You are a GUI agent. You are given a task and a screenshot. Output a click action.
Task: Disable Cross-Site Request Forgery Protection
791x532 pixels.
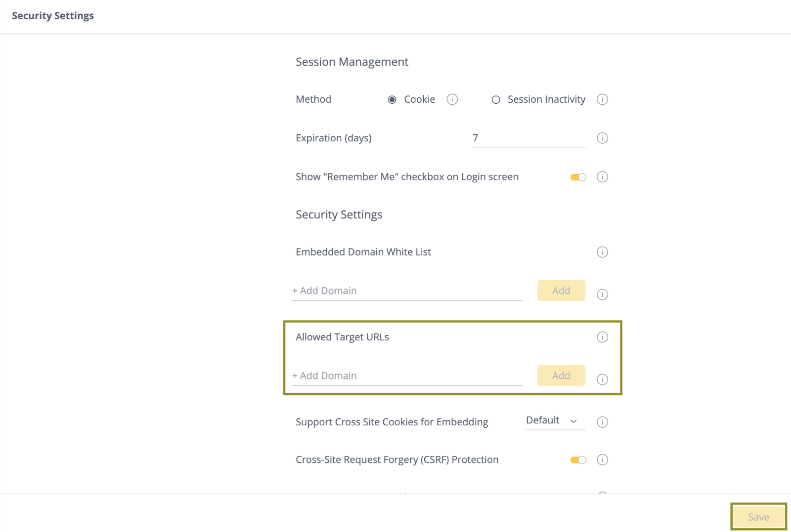[x=577, y=460]
